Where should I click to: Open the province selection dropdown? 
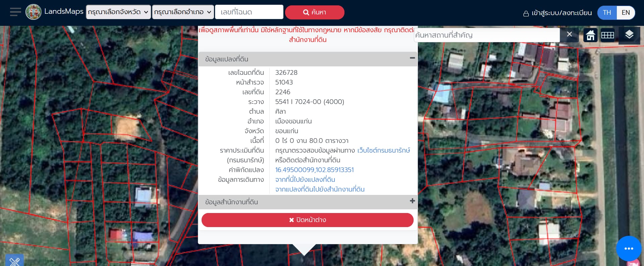pos(118,12)
